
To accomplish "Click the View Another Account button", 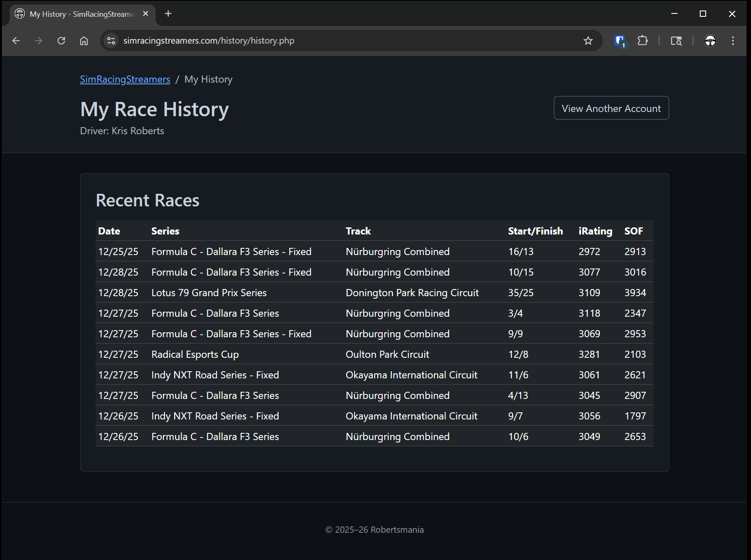I will tap(611, 108).
